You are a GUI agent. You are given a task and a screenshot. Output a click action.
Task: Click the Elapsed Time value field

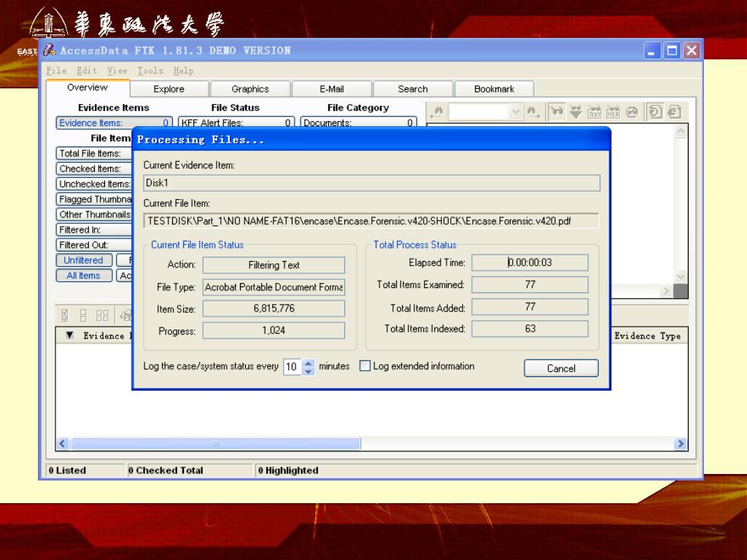tap(530, 262)
